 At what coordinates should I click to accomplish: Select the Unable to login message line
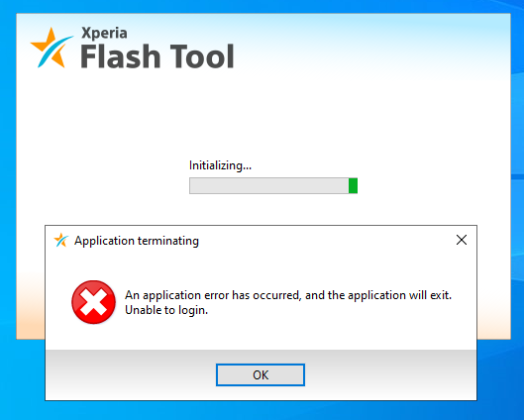point(166,310)
